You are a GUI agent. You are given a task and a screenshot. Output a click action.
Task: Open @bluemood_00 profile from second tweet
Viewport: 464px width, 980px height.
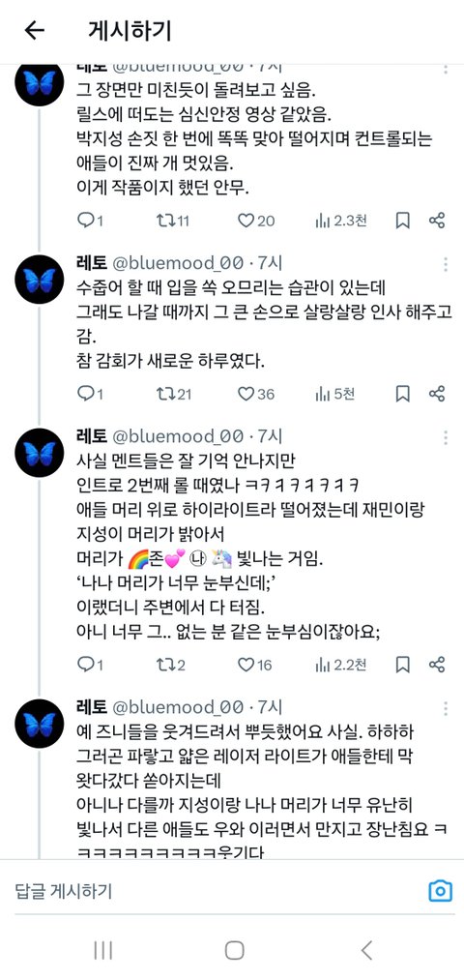click(x=177, y=262)
